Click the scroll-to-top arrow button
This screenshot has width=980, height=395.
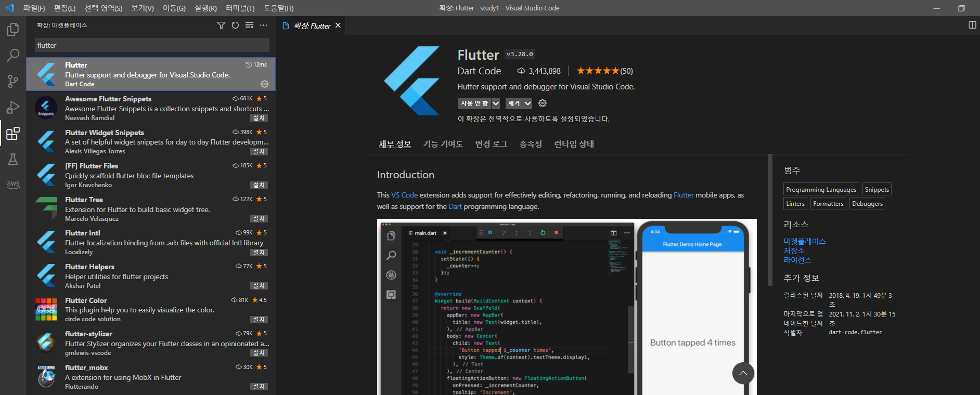[x=743, y=373]
